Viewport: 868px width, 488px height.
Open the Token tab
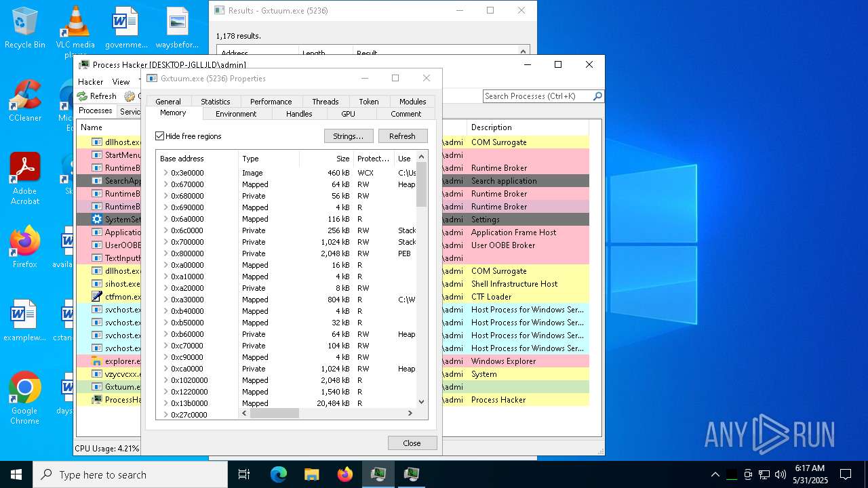[369, 102]
